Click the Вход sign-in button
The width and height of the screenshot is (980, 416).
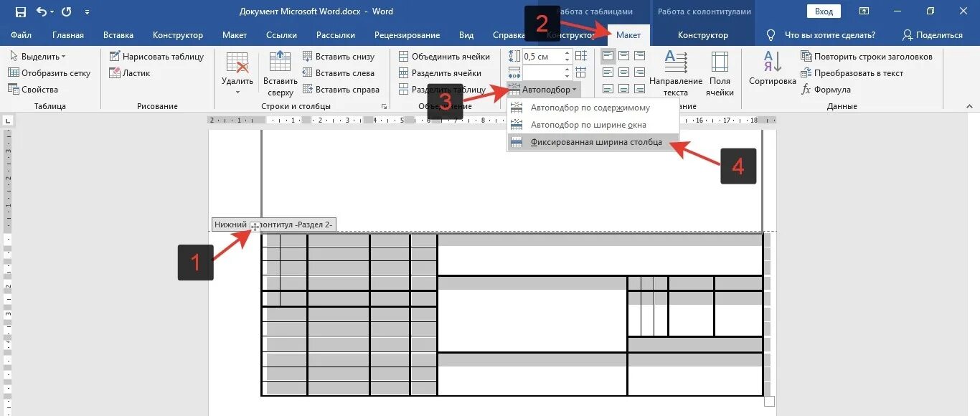point(824,11)
